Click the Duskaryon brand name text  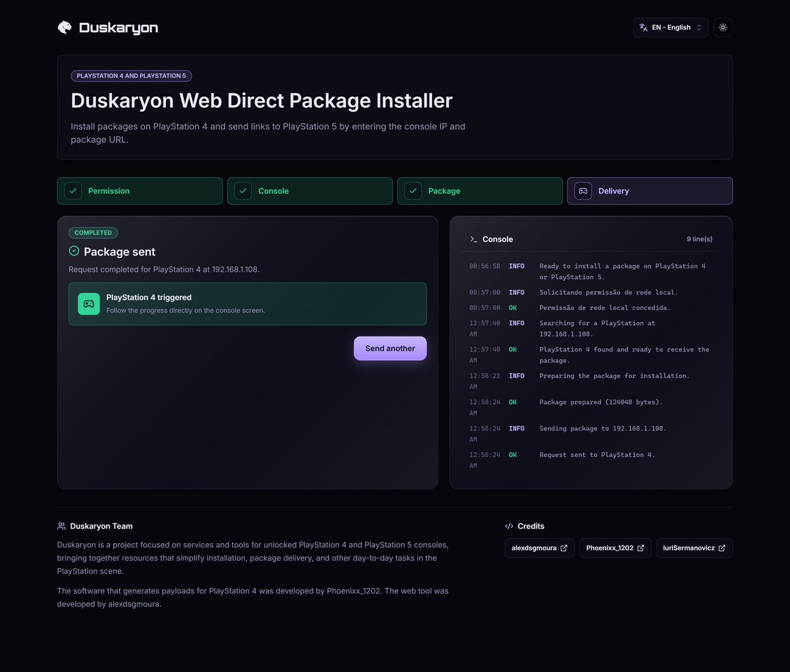(x=118, y=28)
